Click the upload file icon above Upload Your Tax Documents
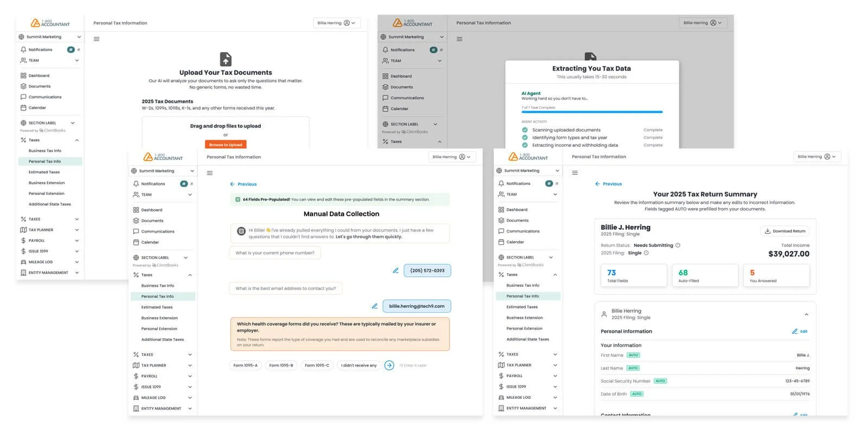The width and height of the screenshot is (868, 439). pos(226,59)
